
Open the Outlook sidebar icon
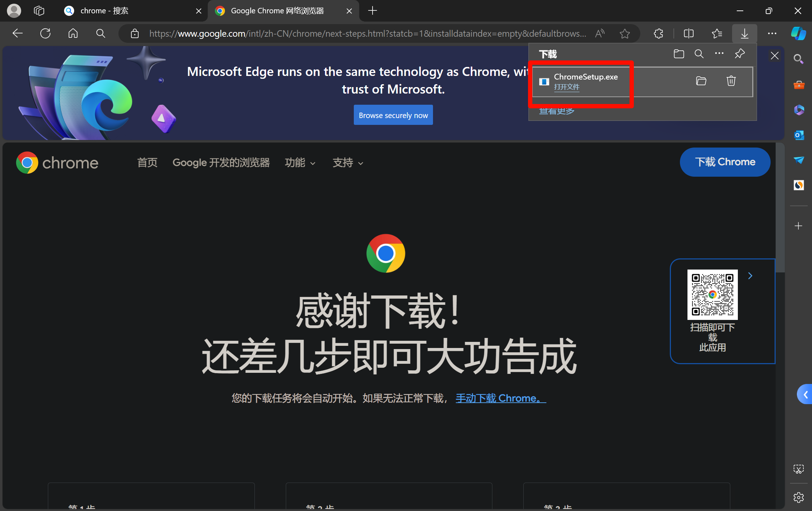pos(799,135)
